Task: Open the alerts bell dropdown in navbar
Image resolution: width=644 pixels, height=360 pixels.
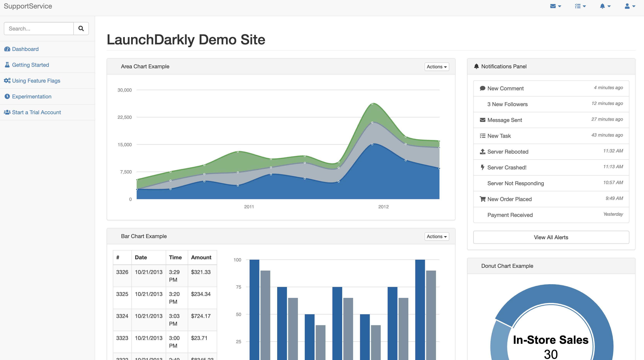Action: coord(605,6)
